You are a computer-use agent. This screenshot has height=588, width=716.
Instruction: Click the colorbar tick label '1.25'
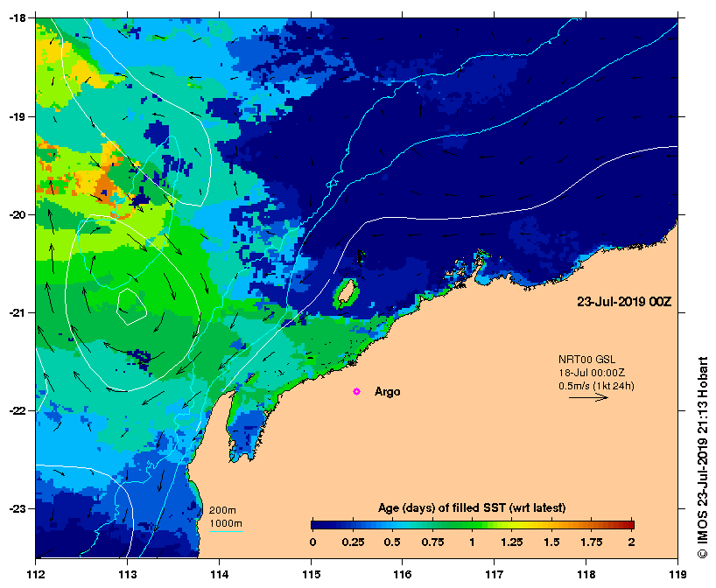coord(512,542)
